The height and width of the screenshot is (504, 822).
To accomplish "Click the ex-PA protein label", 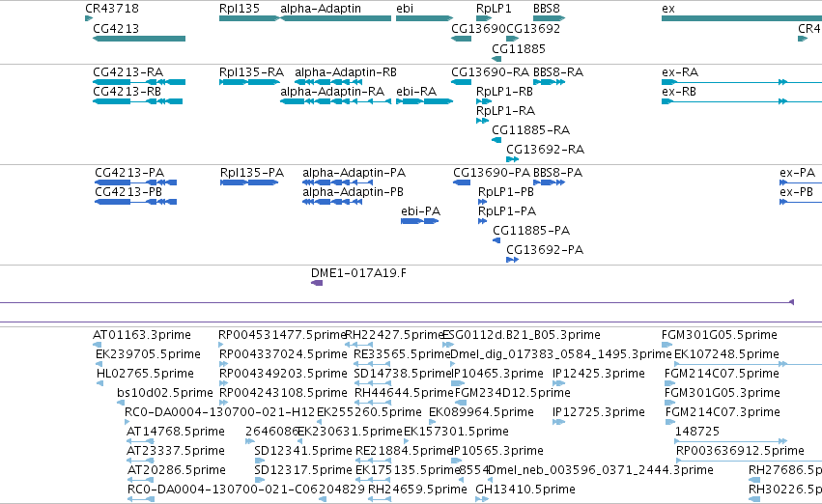I will pos(797,173).
